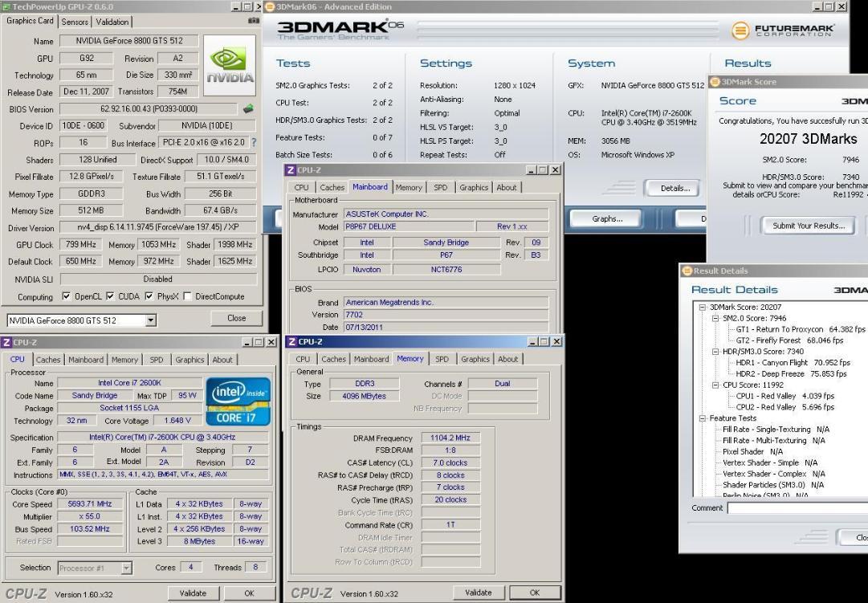Viewport: 868px width, 603px height.
Task: Click the BIOS save chip icon in GPU-Z
Action: [x=249, y=108]
